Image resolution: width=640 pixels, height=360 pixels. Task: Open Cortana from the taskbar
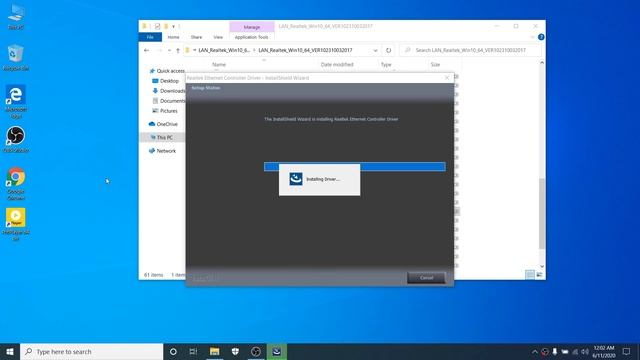point(173,351)
